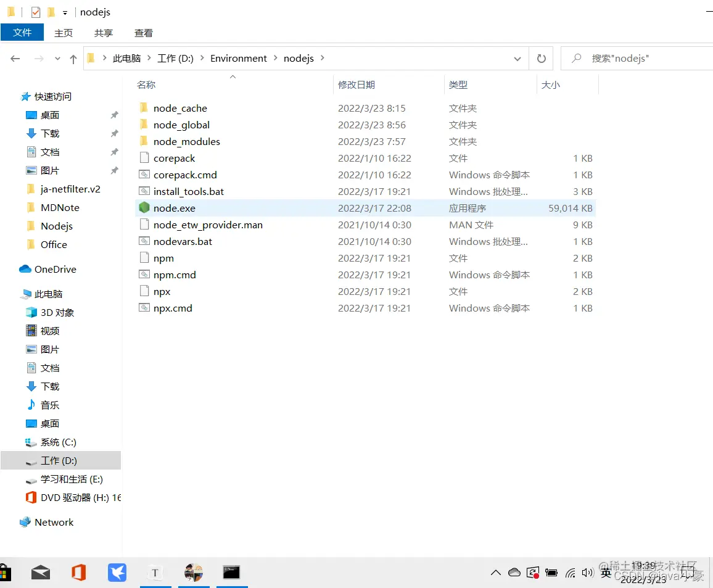The width and height of the screenshot is (713, 588).
Task: Switch to the 共享 ribbon tab
Action: [103, 33]
